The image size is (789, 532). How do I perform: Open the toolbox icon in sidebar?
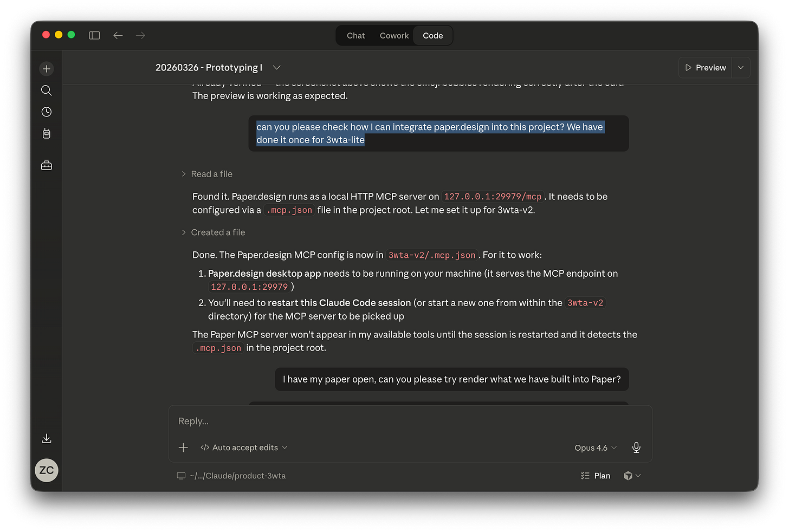click(47, 165)
